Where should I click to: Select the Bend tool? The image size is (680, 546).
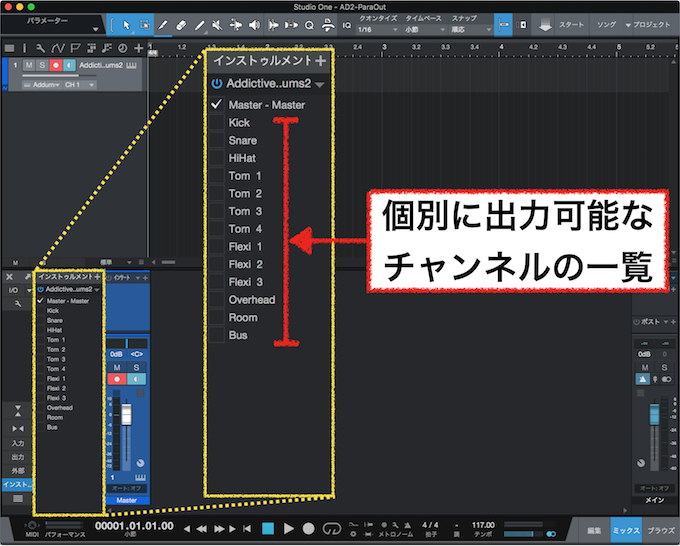click(x=236, y=25)
